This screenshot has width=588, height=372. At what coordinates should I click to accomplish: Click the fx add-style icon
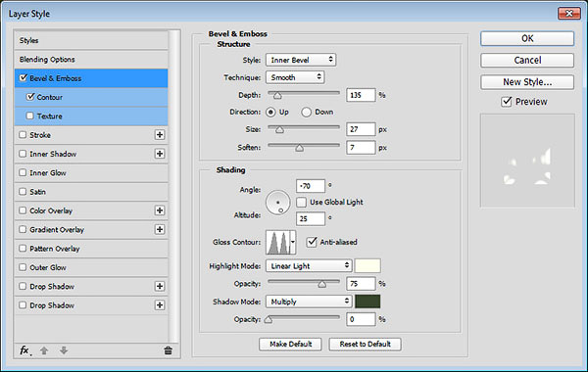(25, 350)
